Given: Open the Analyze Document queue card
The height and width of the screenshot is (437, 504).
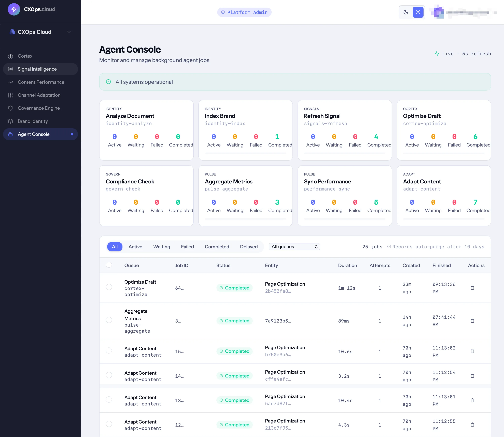Looking at the screenshot, I should (x=146, y=130).
